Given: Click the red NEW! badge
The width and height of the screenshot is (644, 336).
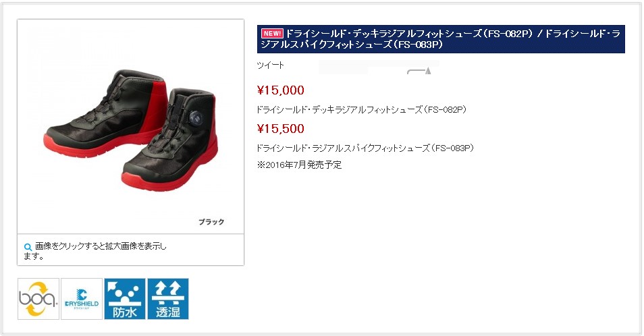Looking at the screenshot, I should tap(272, 33).
